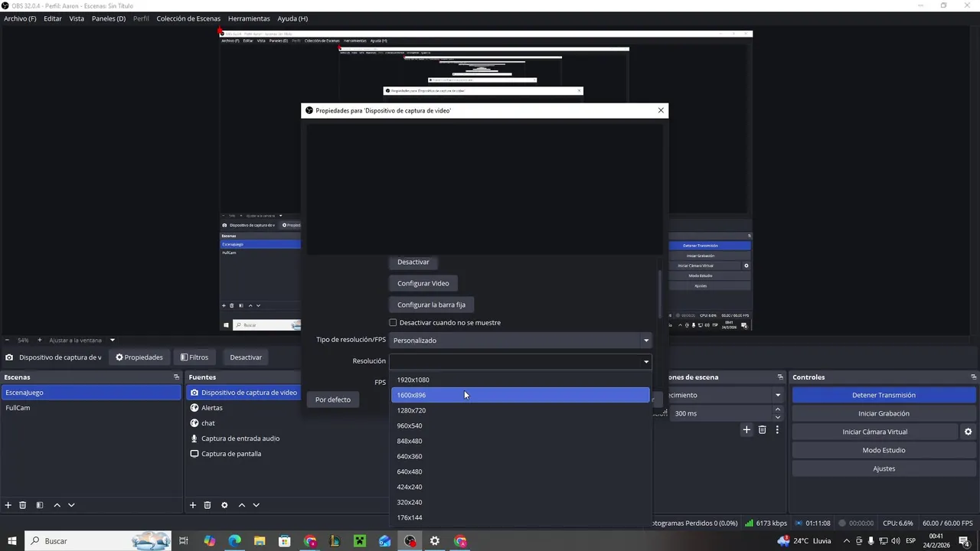Click 'Por defecto' button in dialog
Viewport: 980px width, 551px height.
click(x=333, y=399)
